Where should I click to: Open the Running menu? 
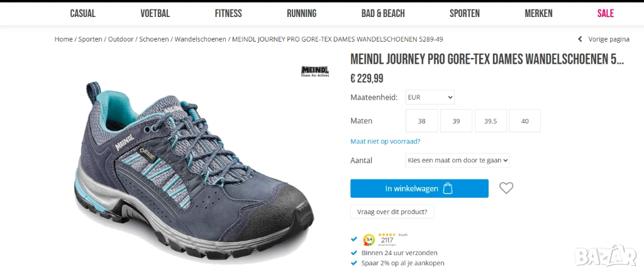301,13
